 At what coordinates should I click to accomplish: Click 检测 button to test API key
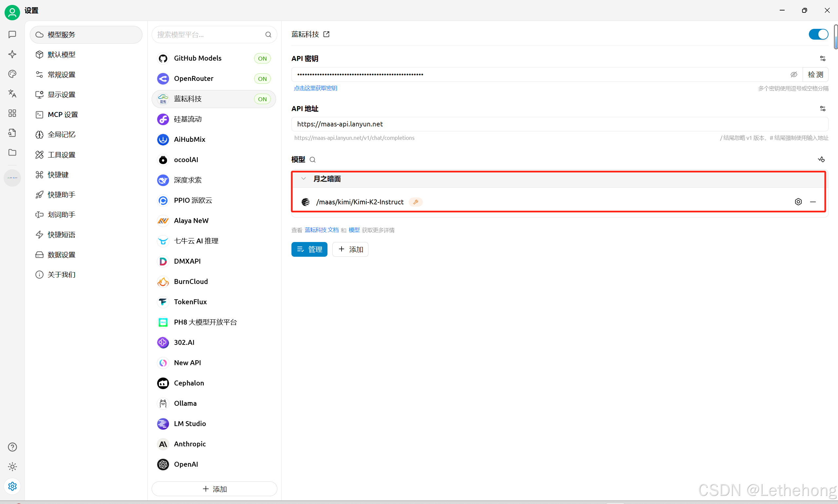click(815, 74)
